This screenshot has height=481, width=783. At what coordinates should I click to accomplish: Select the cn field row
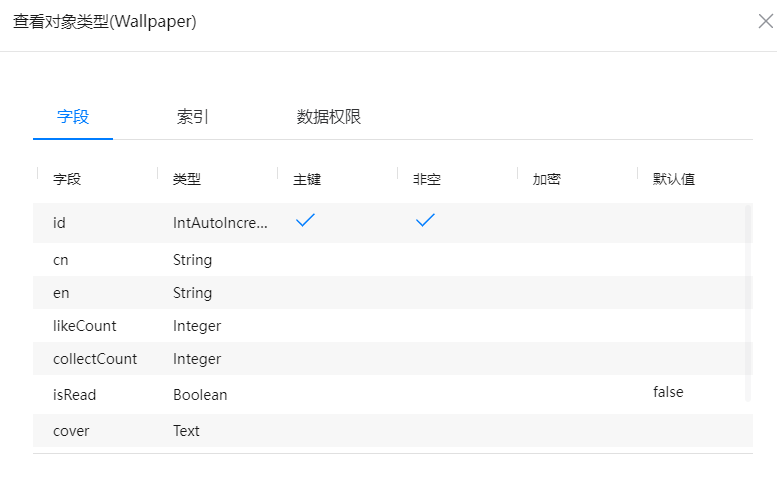pos(61,260)
